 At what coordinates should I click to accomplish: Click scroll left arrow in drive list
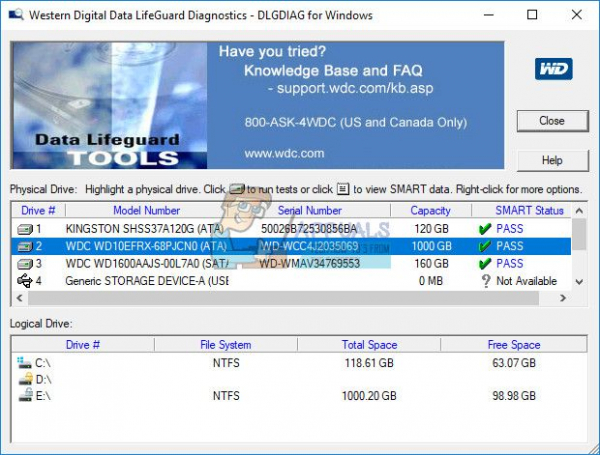tap(20, 298)
